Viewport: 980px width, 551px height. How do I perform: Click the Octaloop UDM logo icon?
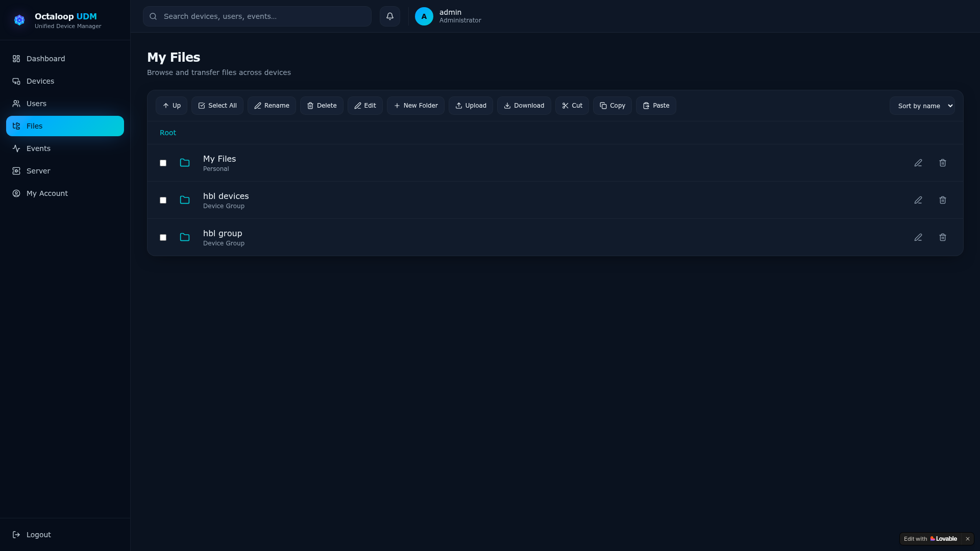19,20
